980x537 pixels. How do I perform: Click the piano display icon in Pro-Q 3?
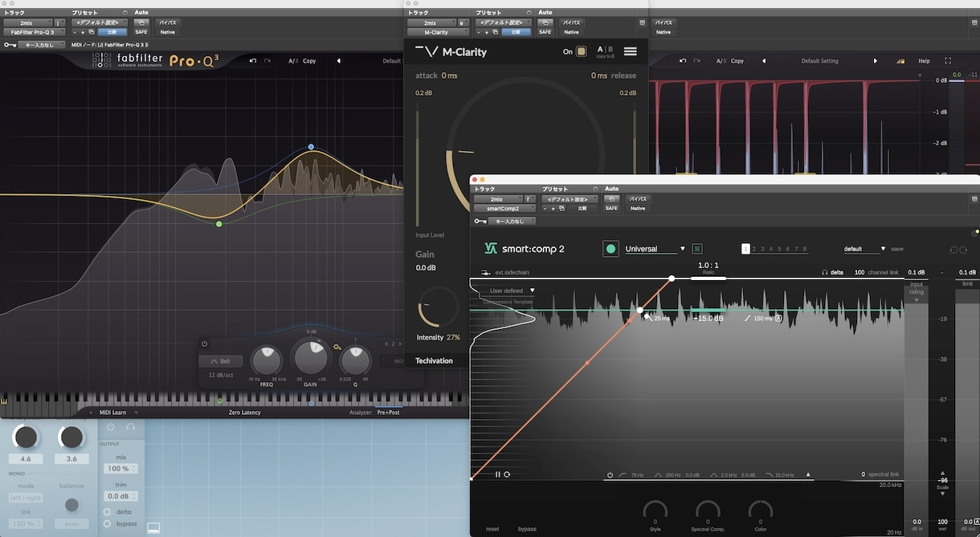4,401
